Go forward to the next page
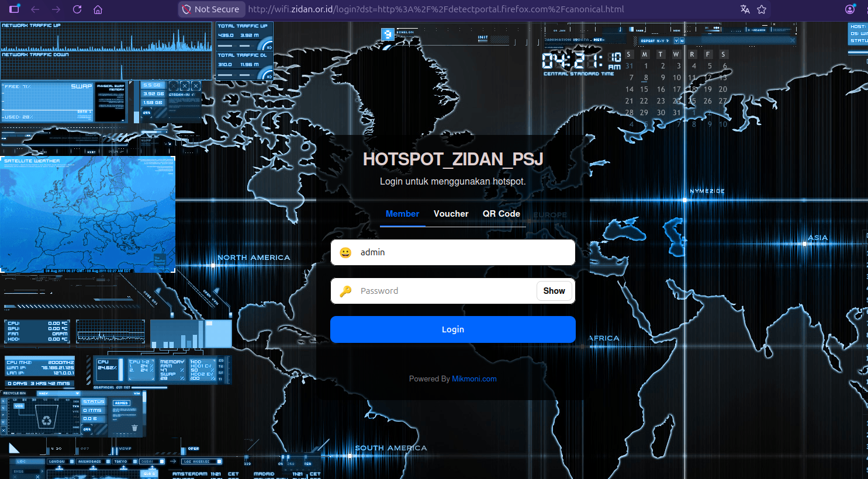The image size is (868, 479). (x=56, y=9)
